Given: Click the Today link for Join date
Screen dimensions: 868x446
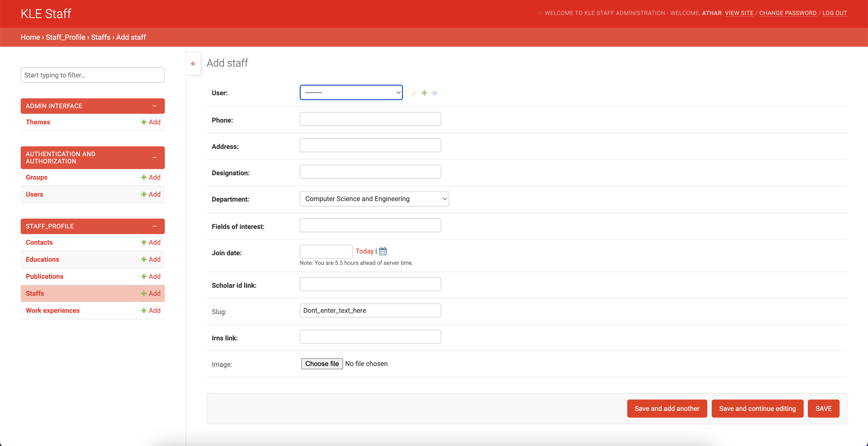Looking at the screenshot, I should coord(364,251).
